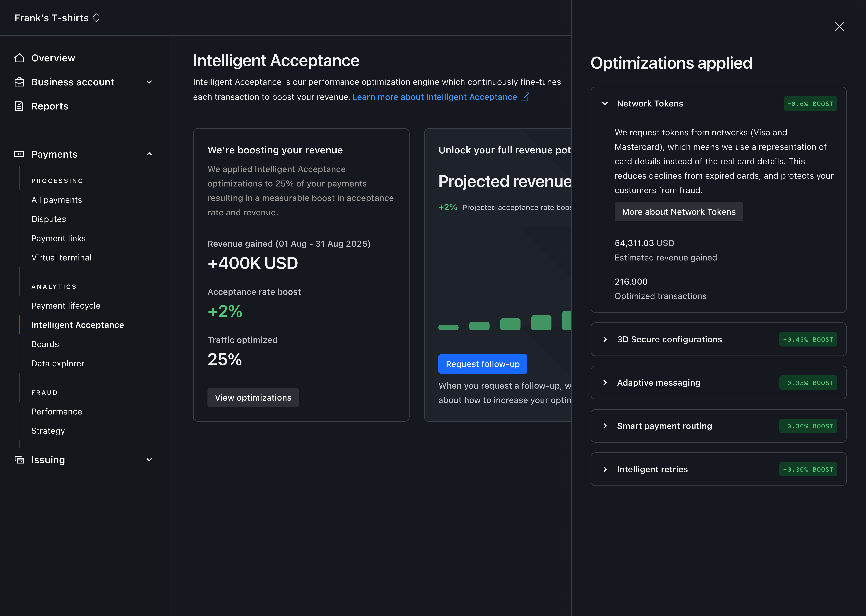Open Fraud Performance page
The image size is (866, 616).
[x=57, y=412]
